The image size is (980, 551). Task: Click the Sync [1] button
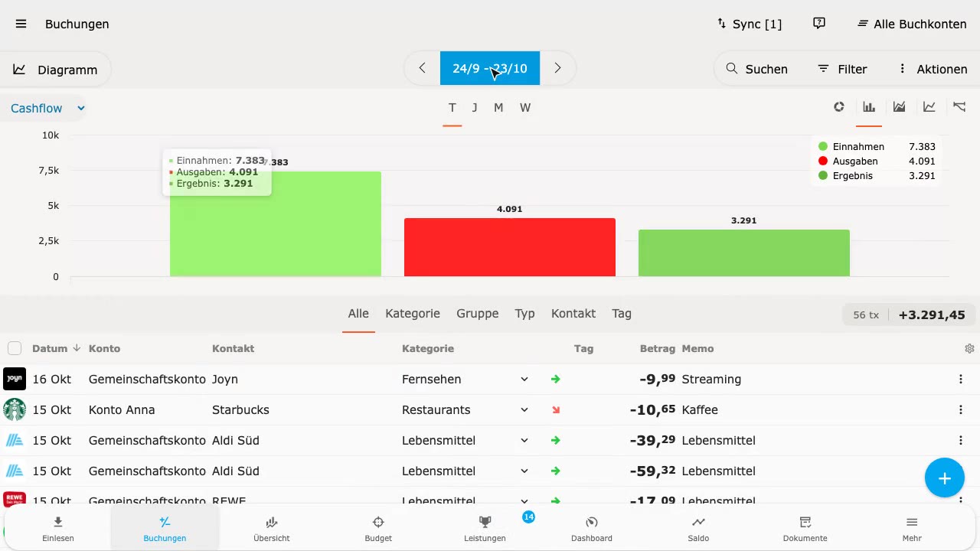750,24
